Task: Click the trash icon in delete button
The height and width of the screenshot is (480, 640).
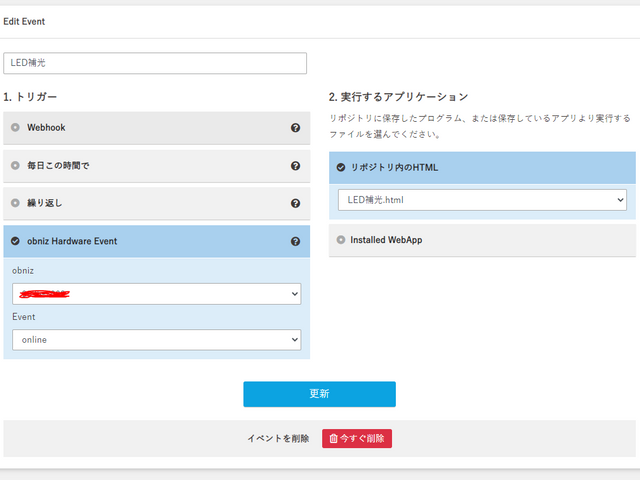Action: pos(333,438)
